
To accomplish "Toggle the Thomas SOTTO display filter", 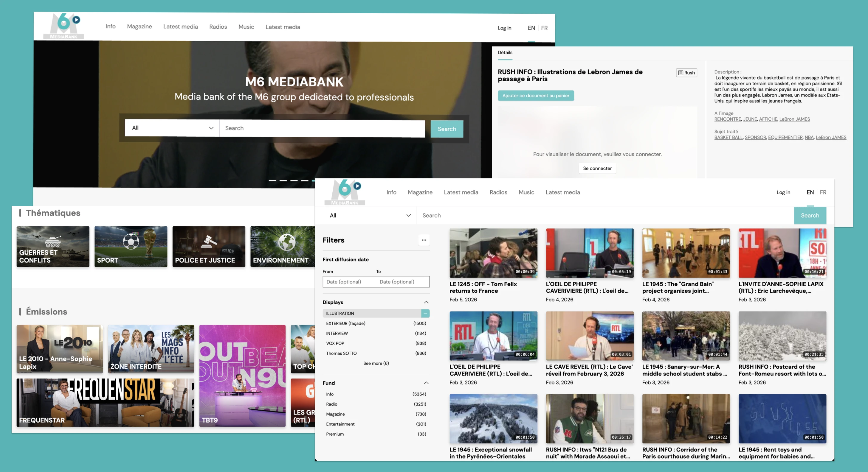I will point(376,353).
